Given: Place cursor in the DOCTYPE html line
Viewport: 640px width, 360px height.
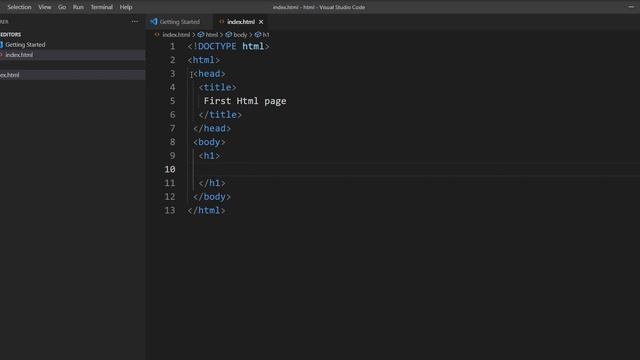Looking at the screenshot, I should coord(228,47).
